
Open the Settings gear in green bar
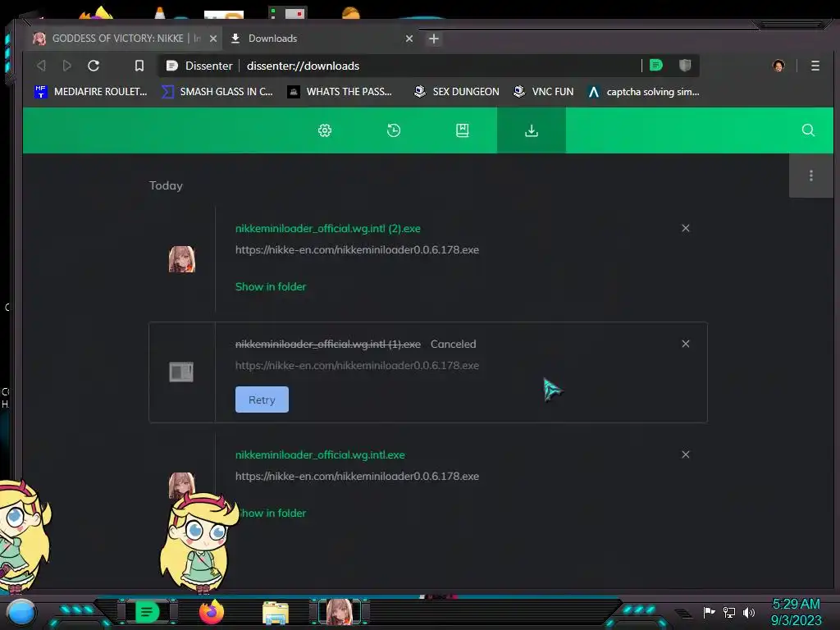[x=325, y=130]
